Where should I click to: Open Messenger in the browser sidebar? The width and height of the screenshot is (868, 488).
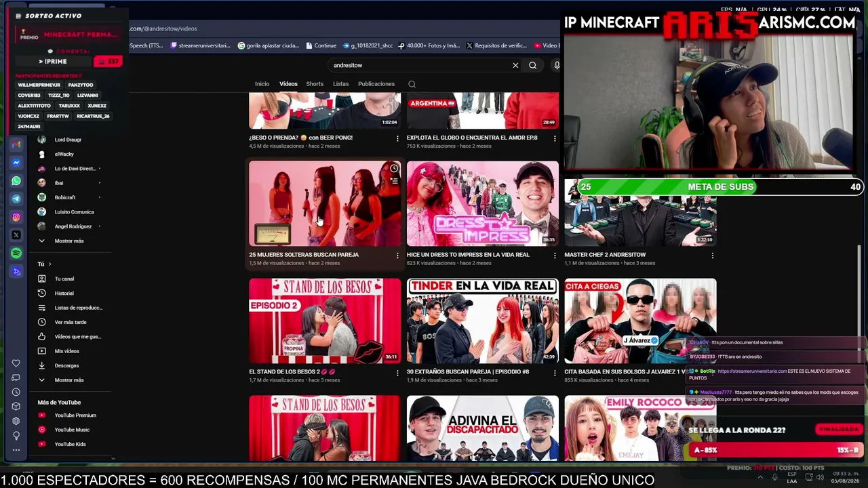[x=16, y=163]
